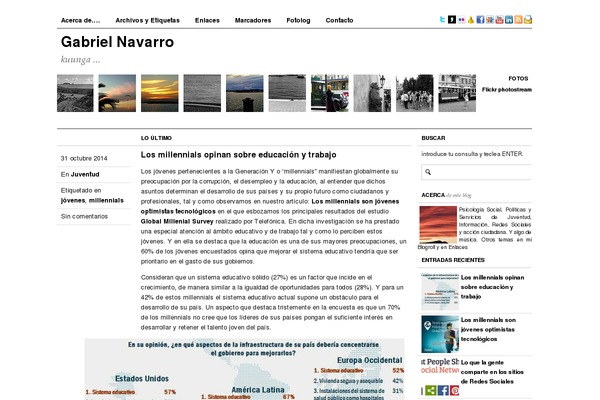Click the yellow email envelope icon
The image size is (600, 400).
tap(528, 20)
